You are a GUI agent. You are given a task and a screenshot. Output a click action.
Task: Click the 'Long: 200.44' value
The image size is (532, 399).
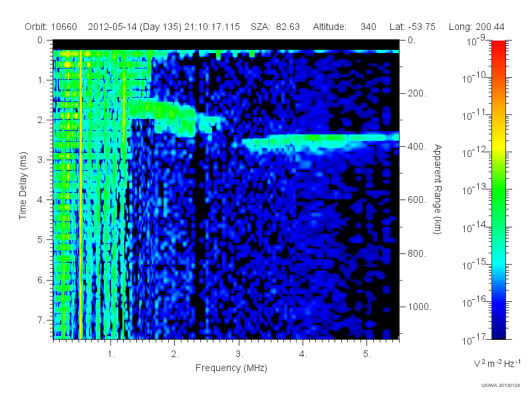[476, 27]
